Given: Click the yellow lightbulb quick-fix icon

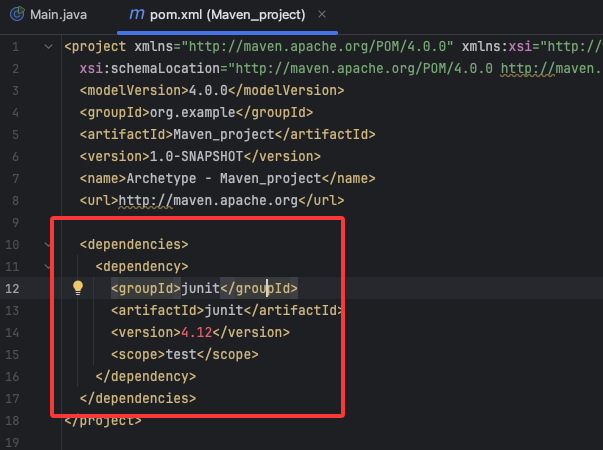Looking at the screenshot, I should pyautogui.click(x=78, y=288).
